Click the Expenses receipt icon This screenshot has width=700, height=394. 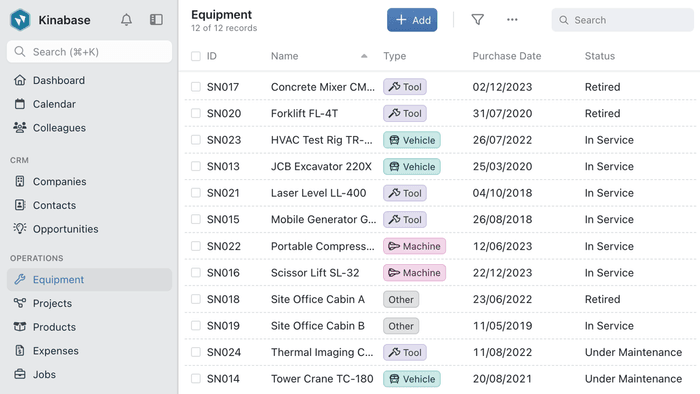click(x=20, y=350)
